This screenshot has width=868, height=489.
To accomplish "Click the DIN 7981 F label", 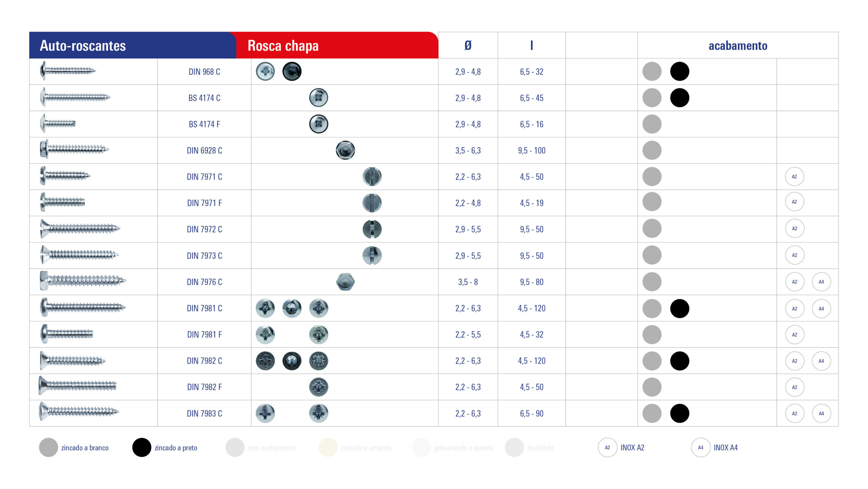I will coord(204,335).
